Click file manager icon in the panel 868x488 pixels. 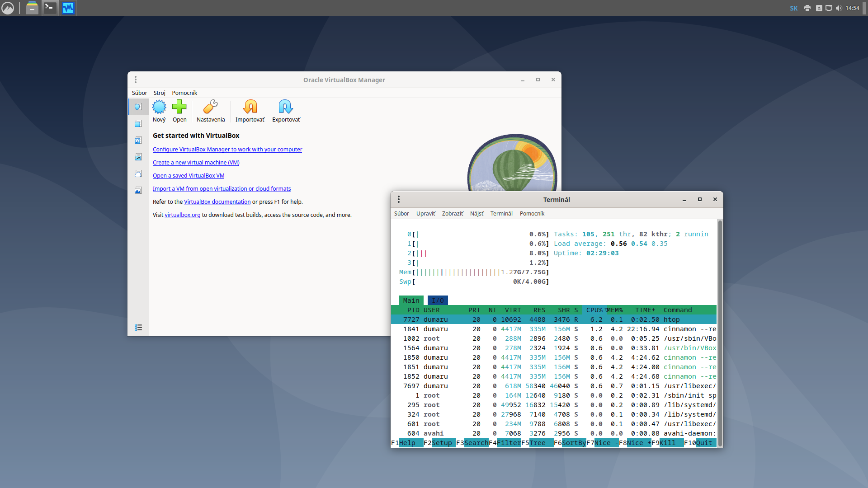pyautogui.click(x=32, y=8)
